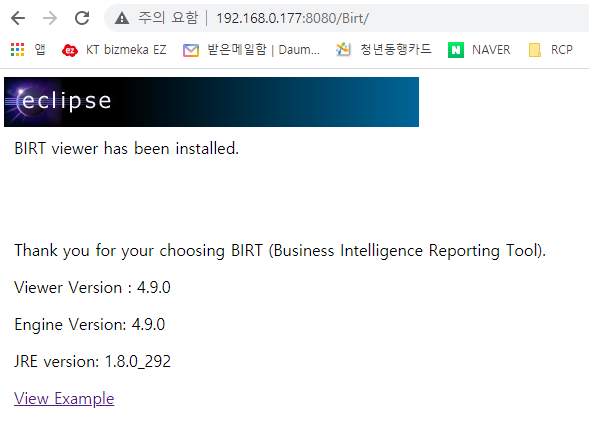Click the 주의 요함 security label

click(x=168, y=18)
